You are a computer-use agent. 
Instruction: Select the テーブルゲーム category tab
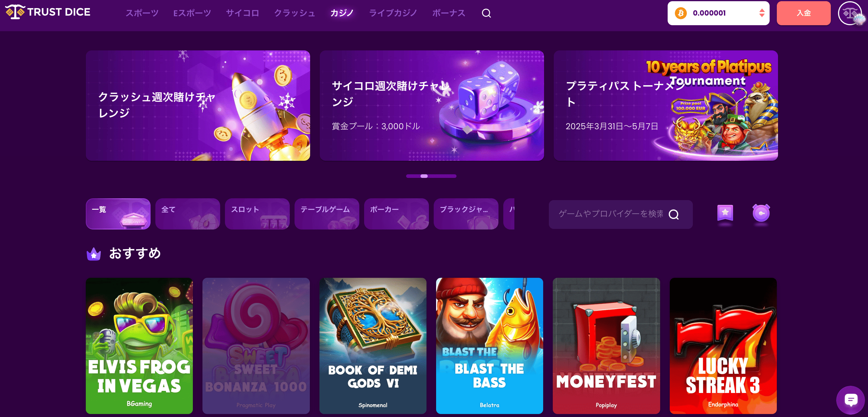coord(327,214)
